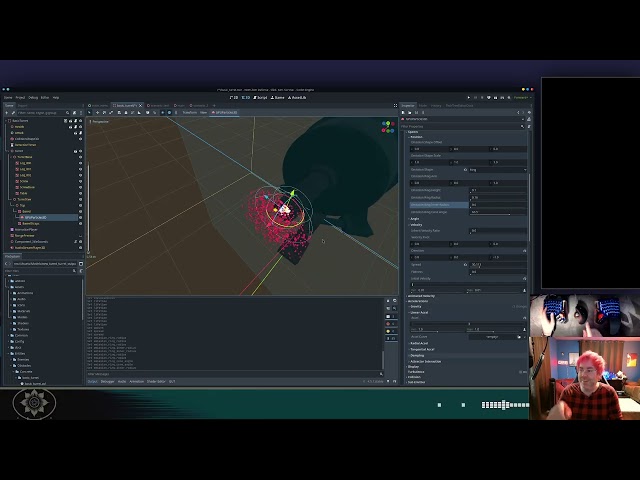
Task: Open the Help menu
Action: (56, 98)
